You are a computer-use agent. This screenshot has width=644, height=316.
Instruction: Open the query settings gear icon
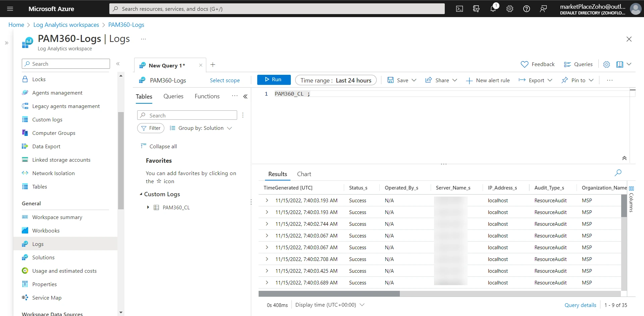tap(606, 64)
